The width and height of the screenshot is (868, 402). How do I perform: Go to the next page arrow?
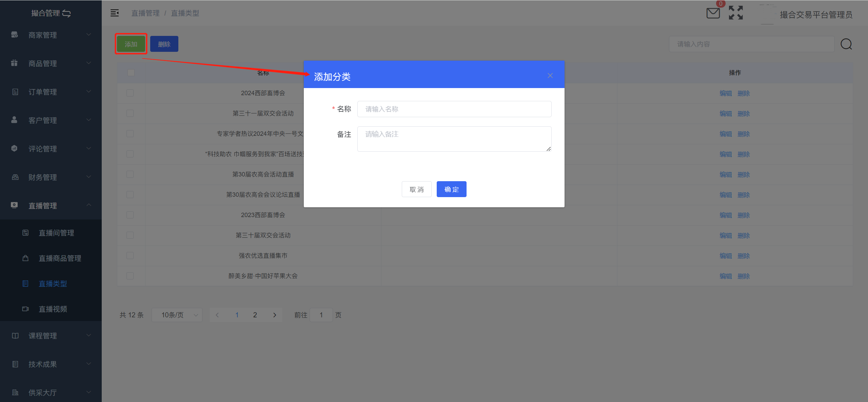275,315
